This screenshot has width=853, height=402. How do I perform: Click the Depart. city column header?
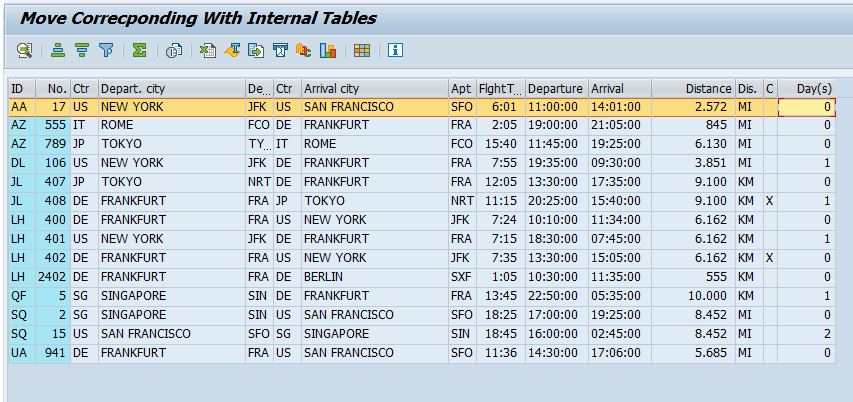(x=171, y=88)
